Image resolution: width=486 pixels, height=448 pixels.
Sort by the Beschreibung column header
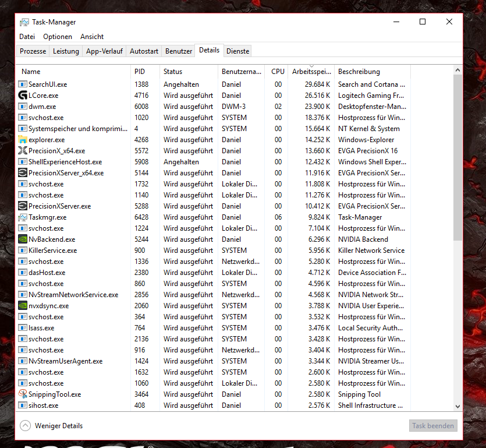(373, 71)
